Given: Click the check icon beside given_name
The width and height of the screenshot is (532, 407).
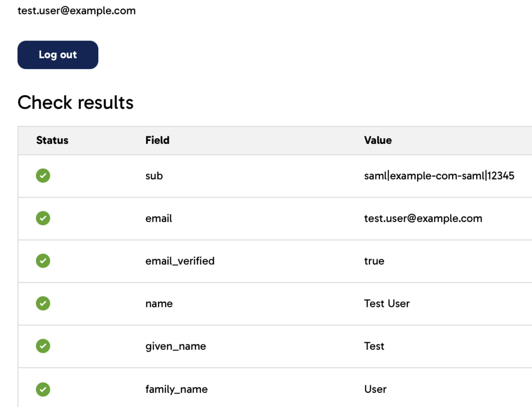Looking at the screenshot, I should (x=43, y=346).
